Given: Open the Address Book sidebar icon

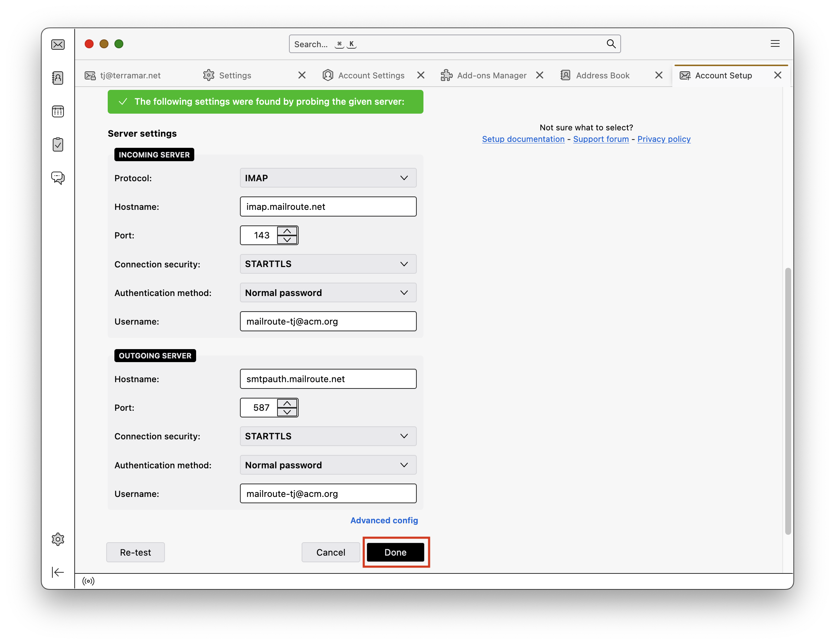Looking at the screenshot, I should 58,78.
